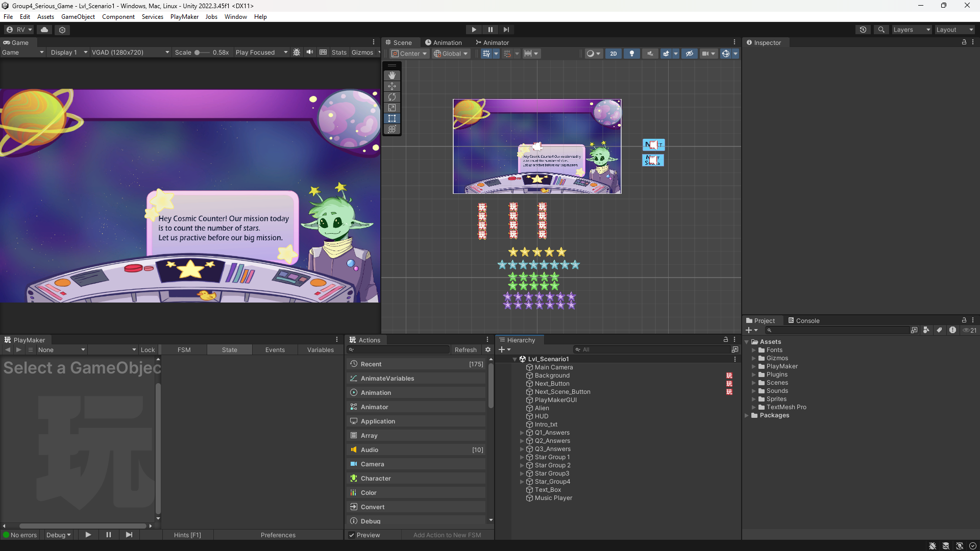
Task: Expand Star Group 1 in Hierarchy
Action: pyautogui.click(x=522, y=457)
